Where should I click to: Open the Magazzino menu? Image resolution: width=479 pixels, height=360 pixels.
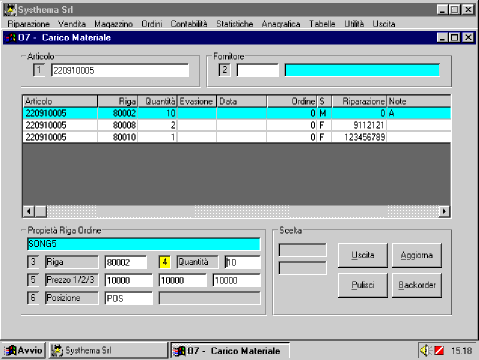pos(113,24)
